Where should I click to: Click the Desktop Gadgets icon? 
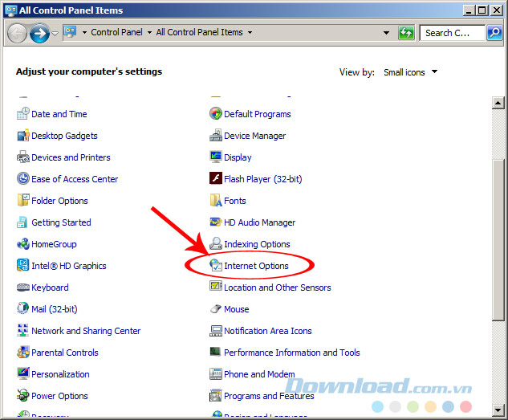point(23,136)
